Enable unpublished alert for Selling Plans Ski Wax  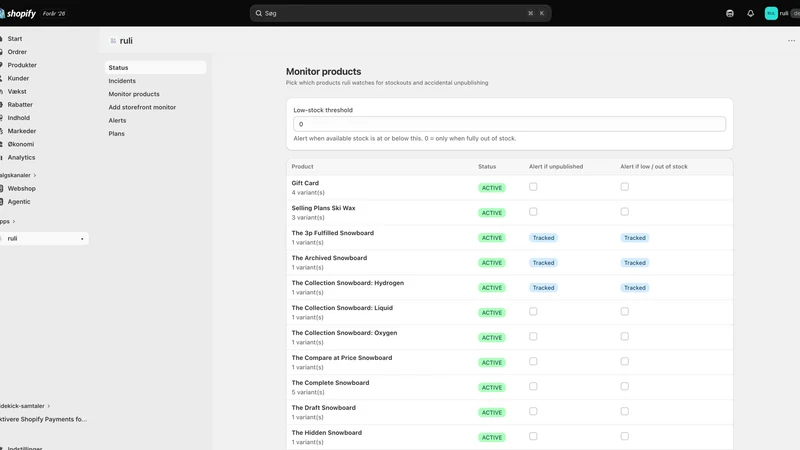pos(533,212)
